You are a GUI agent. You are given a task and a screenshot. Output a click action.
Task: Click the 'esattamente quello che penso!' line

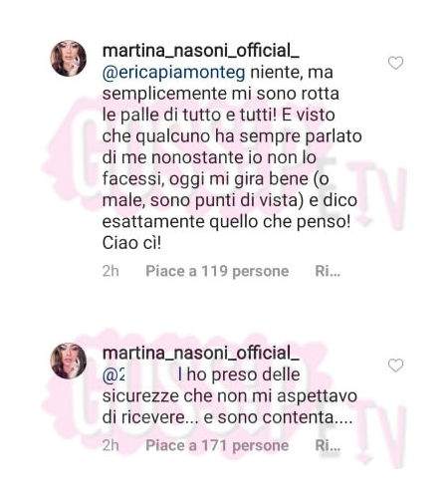pos(226,222)
